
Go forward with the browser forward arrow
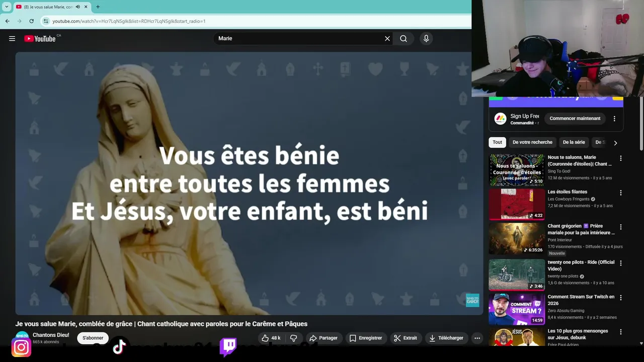pyautogui.click(x=19, y=21)
